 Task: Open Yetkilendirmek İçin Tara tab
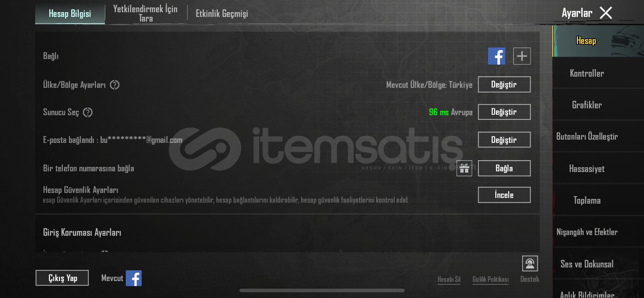(146, 14)
